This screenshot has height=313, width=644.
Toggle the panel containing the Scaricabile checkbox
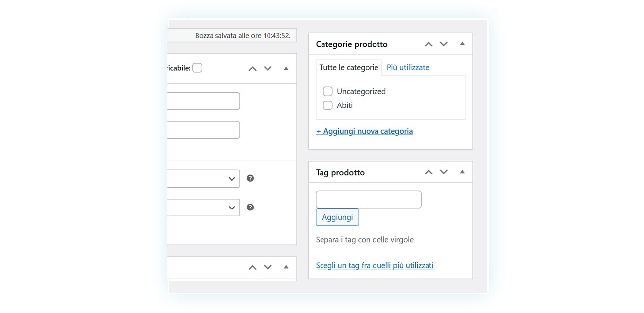point(286,68)
